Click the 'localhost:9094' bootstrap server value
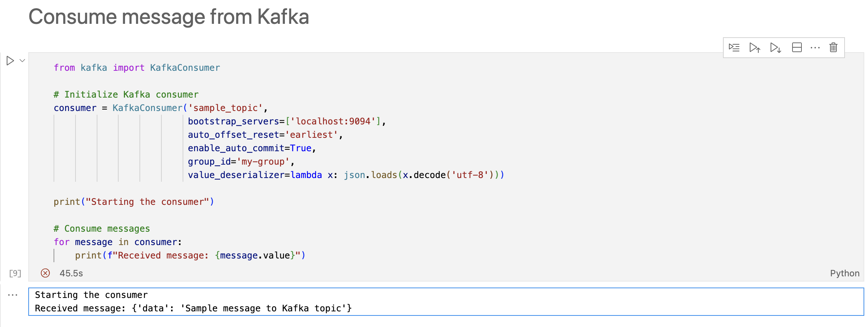 tap(333, 121)
